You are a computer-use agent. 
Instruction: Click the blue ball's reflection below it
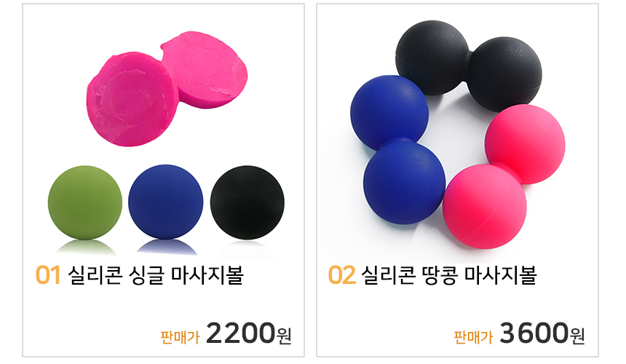point(167,248)
